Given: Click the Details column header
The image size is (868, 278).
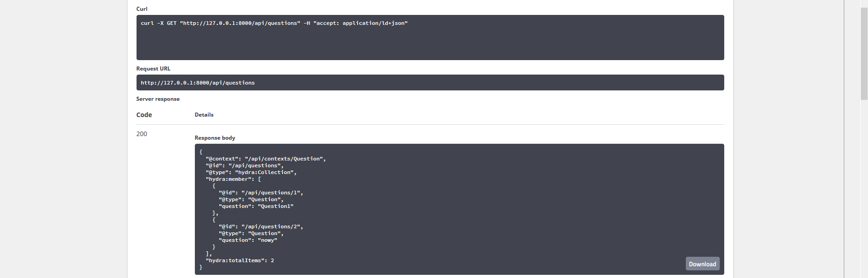Looking at the screenshot, I should [204, 114].
